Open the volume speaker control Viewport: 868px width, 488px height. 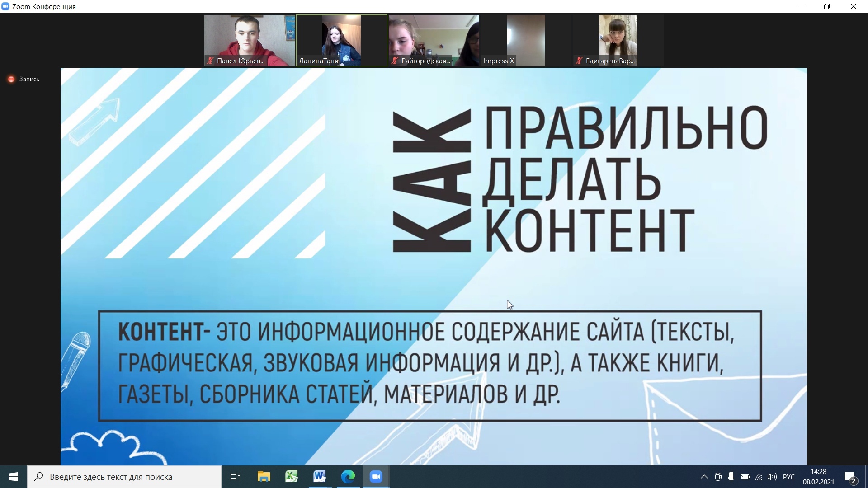click(772, 477)
